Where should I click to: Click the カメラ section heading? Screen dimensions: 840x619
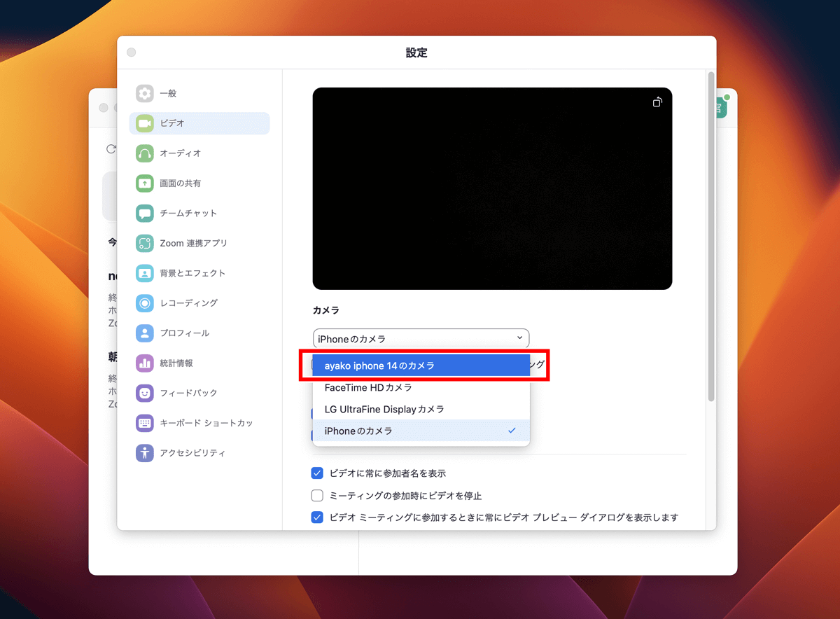pyautogui.click(x=326, y=310)
